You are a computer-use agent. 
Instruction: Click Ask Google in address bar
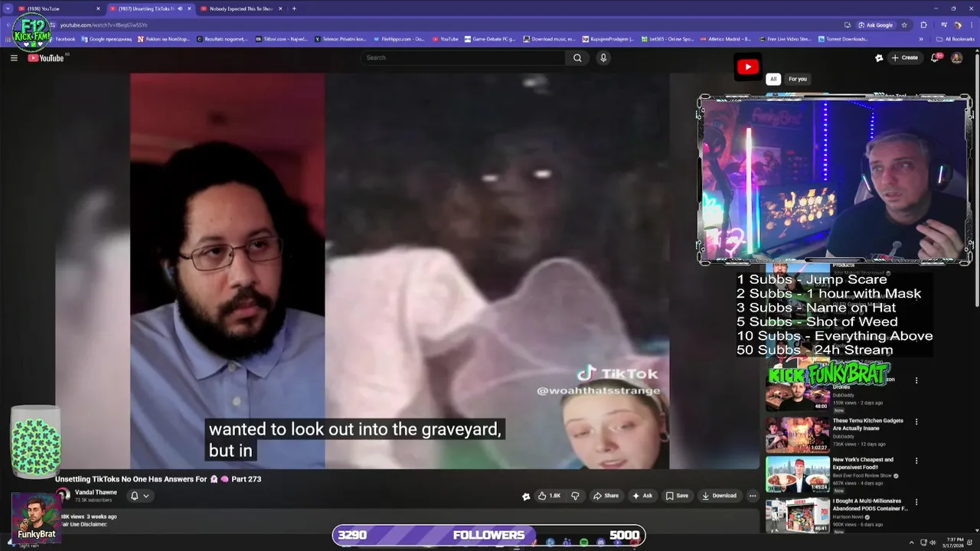coord(875,24)
